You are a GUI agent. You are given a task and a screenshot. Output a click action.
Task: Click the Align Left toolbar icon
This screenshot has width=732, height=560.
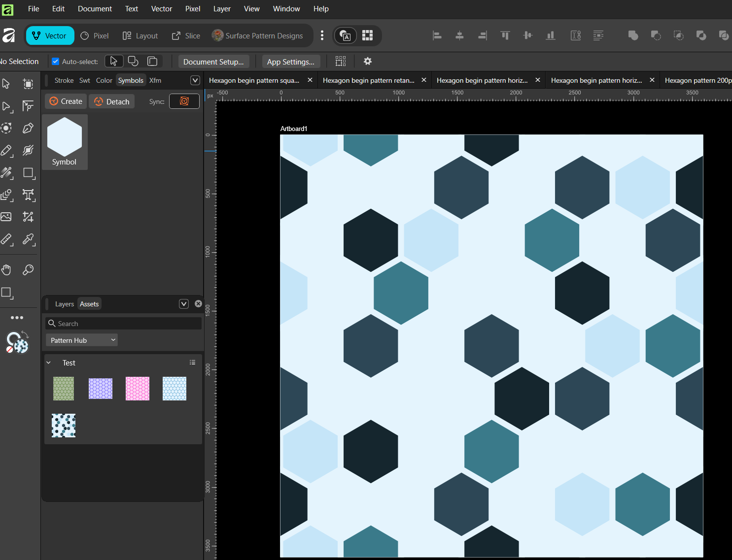(437, 35)
